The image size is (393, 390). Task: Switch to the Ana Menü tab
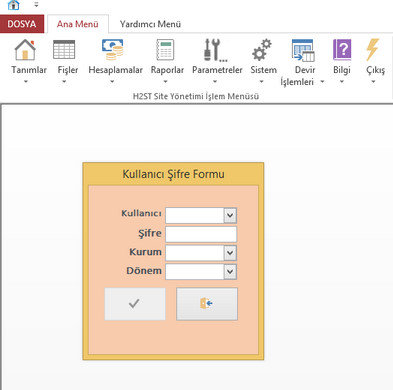pyautogui.click(x=78, y=24)
